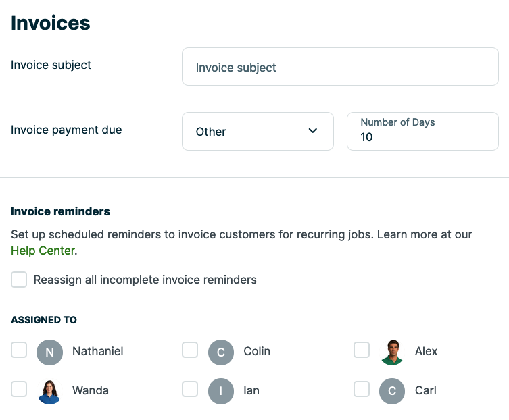Click the Invoice reminders section title
The image size is (509, 420).
point(60,211)
